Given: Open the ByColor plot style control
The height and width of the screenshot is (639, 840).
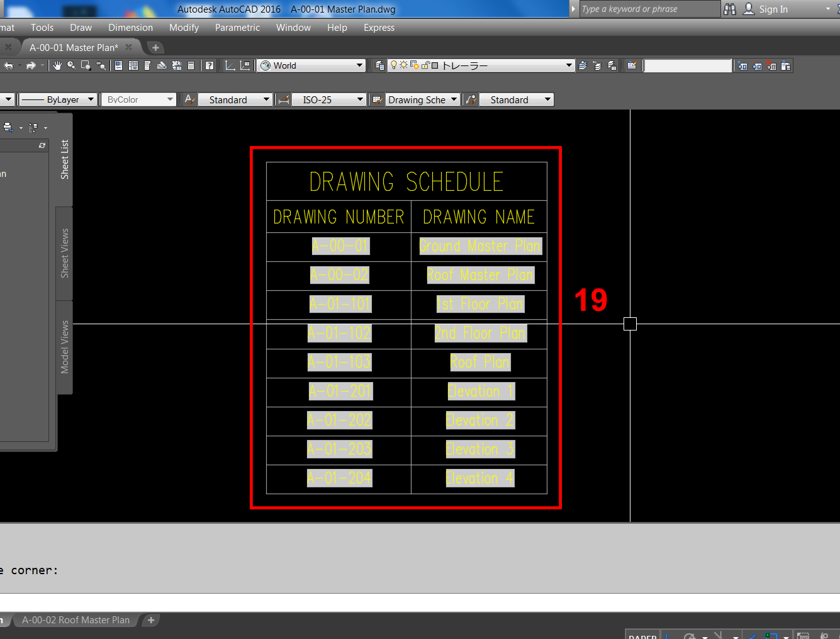Looking at the screenshot, I should pyautogui.click(x=138, y=99).
